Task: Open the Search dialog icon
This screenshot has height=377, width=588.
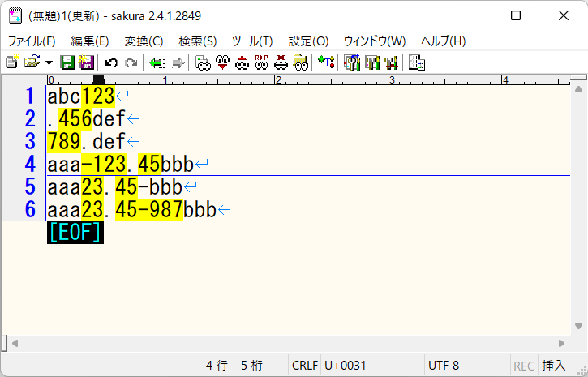Action: (204, 62)
